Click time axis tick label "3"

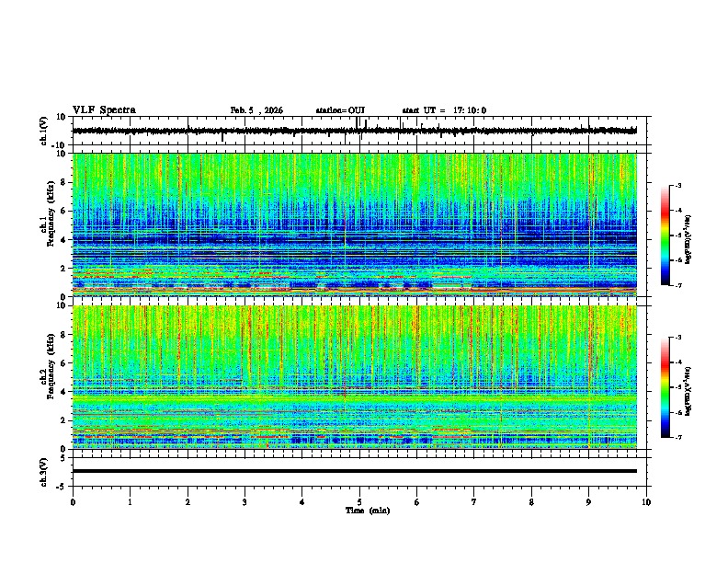coord(245,502)
